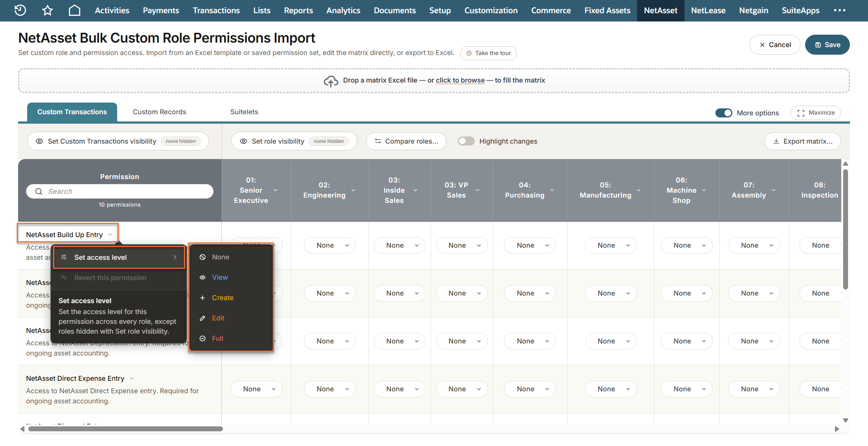This screenshot has width=868, height=446.
Task: Switch to the Custom Records tab
Action: (159, 112)
